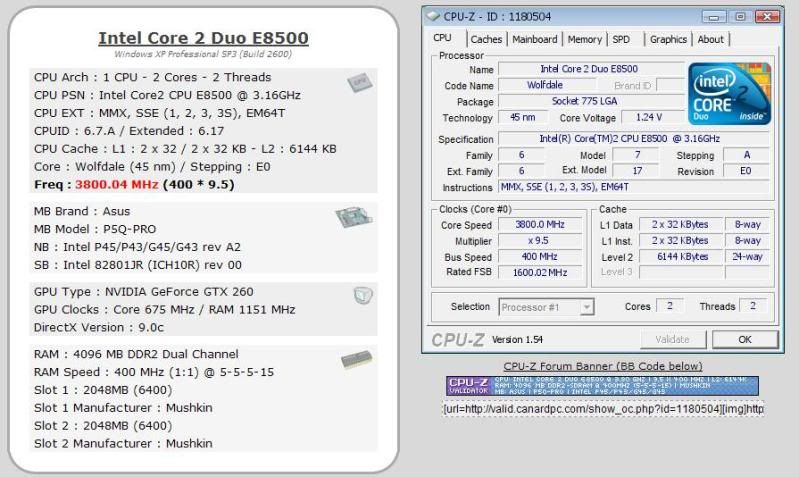This screenshot has height=477, width=799.
Task: Click the BB code URL text field
Action: [603, 409]
